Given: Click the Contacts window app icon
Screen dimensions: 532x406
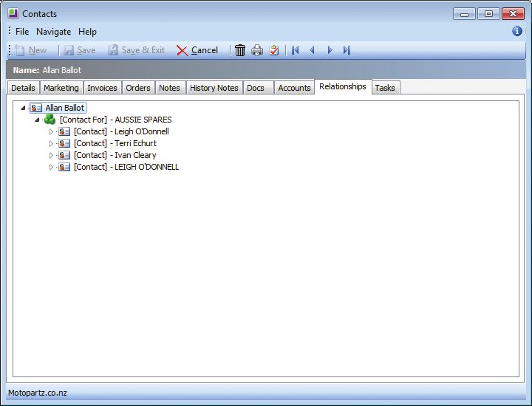Looking at the screenshot, I should [13, 13].
